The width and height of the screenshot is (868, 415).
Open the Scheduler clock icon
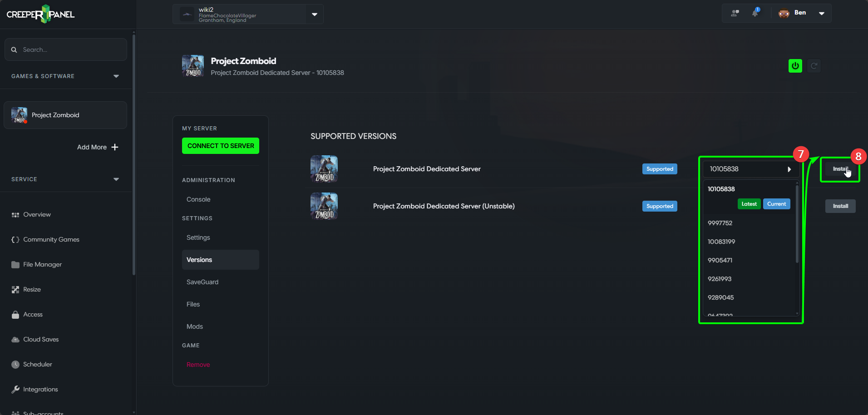coord(15,364)
